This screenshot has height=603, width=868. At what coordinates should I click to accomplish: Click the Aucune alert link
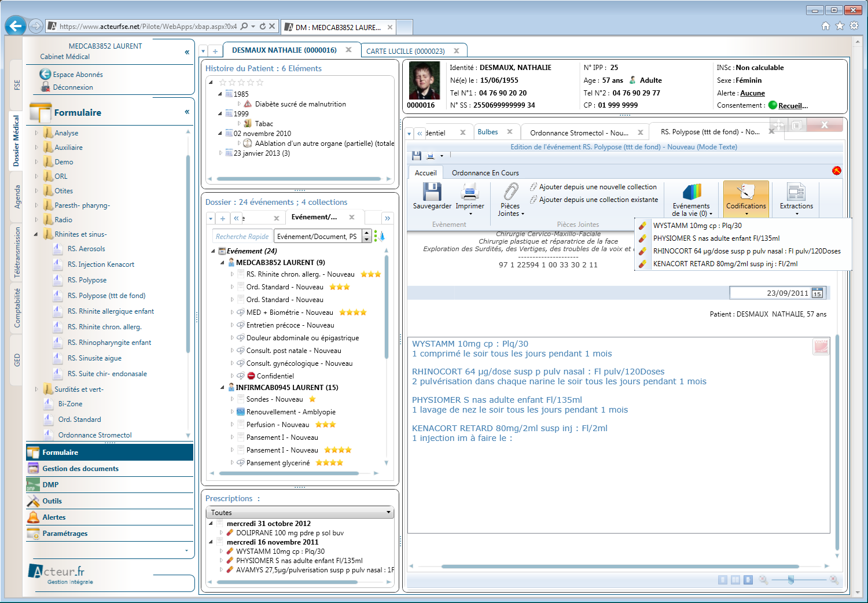click(x=752, y=93)
